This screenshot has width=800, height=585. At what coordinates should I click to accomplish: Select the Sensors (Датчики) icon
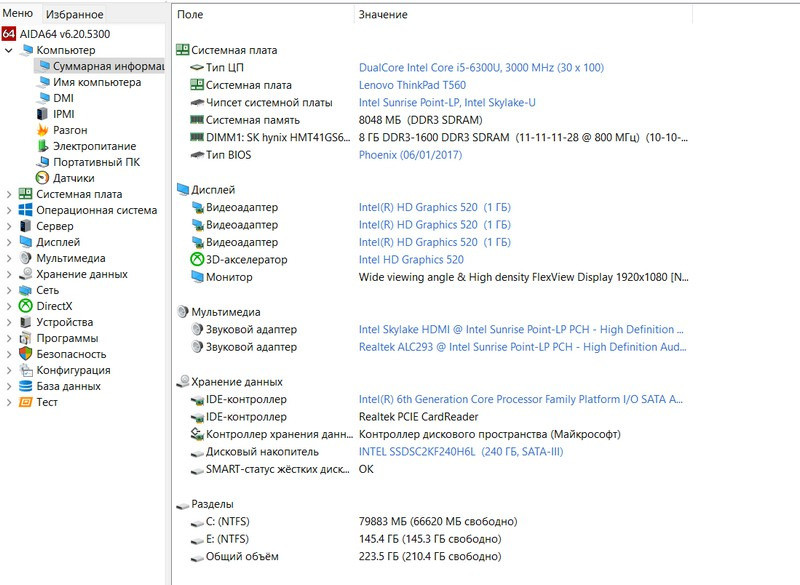[x=43, y=178]
